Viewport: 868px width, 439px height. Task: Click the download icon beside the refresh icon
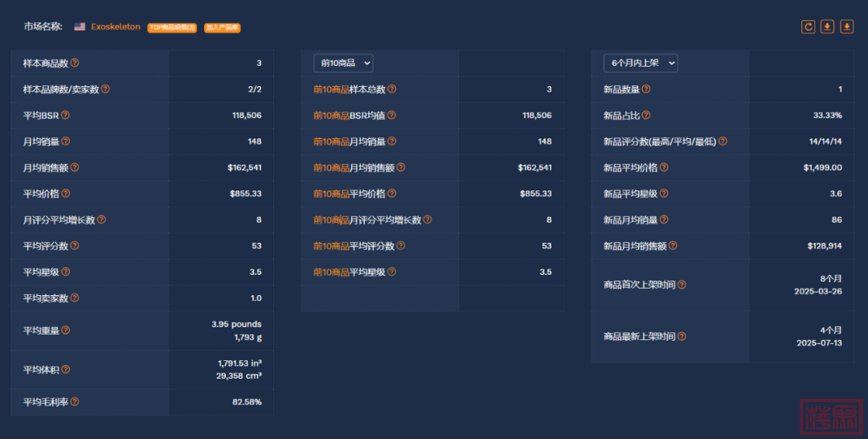[x=827, y=27]
